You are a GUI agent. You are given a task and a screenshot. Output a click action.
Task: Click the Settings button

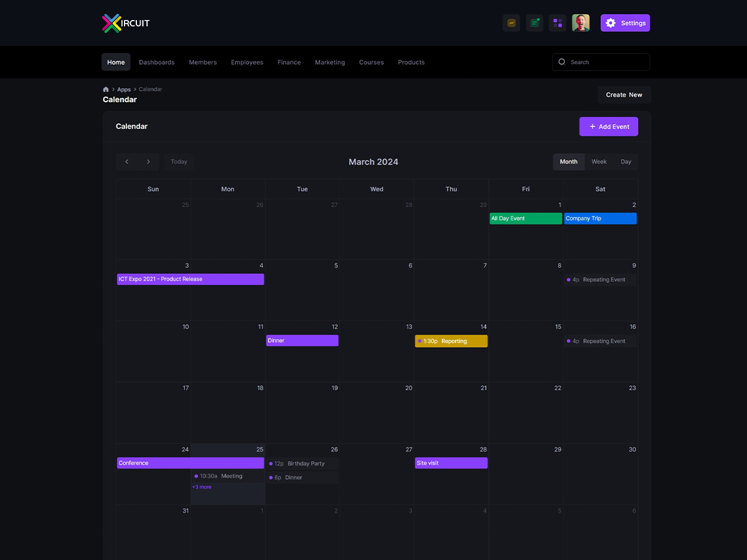pos(625,23)
